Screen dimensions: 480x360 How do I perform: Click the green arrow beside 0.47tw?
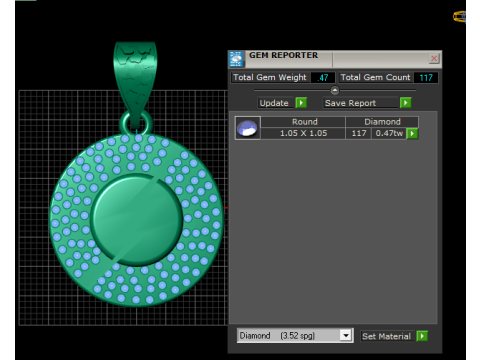(412, 134)
